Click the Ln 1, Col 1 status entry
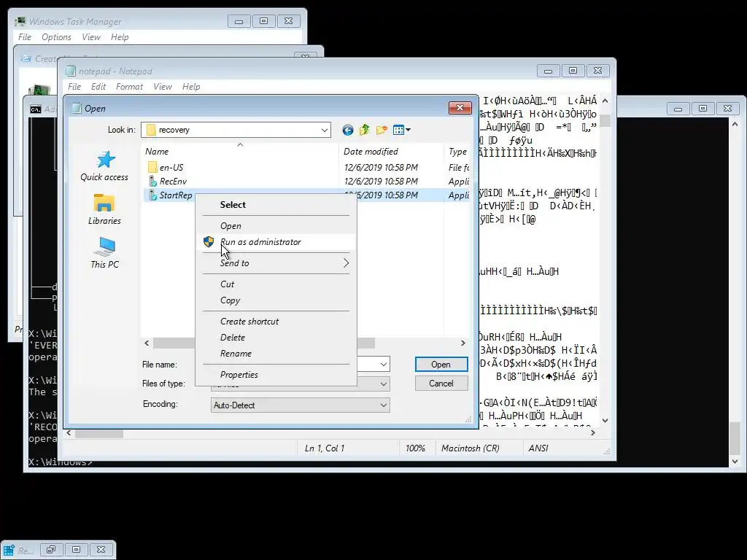Image resolution: width=747 pixels, height=560 pixels. [x=325, y=448]
